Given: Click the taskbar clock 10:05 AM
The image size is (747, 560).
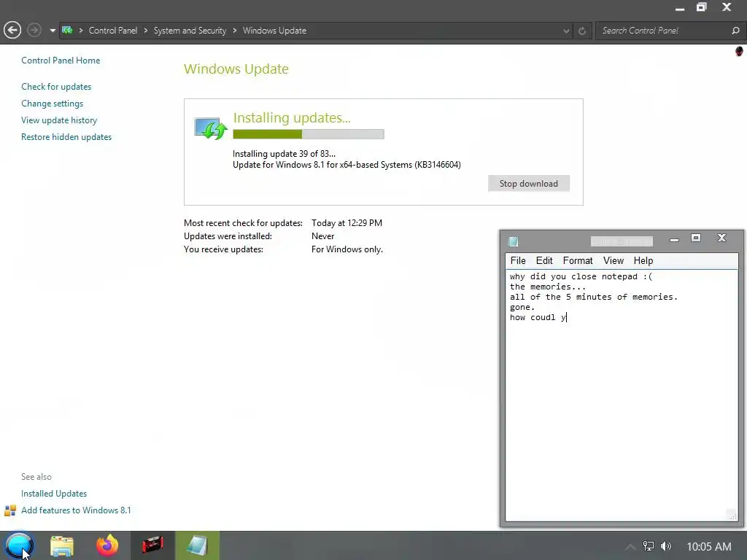Looking at the screenshot, I should coord(709,547).
